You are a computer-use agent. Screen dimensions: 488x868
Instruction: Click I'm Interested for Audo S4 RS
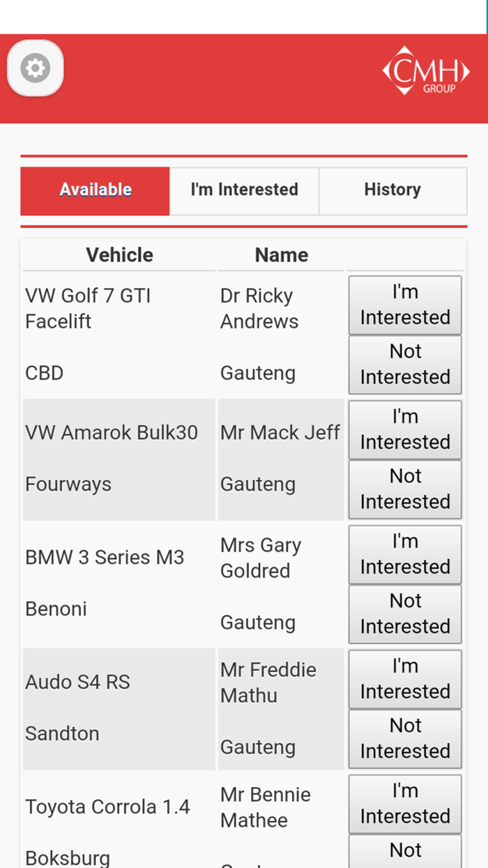404,678
